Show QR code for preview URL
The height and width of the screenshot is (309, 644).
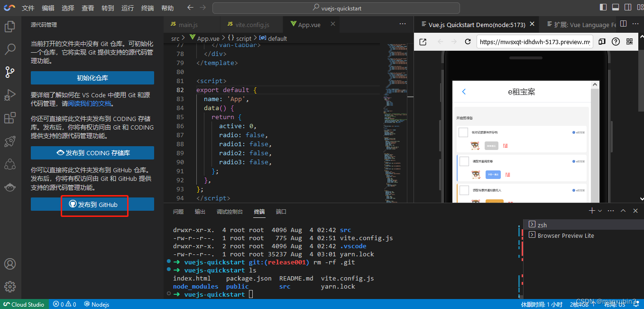click(630, 42)
